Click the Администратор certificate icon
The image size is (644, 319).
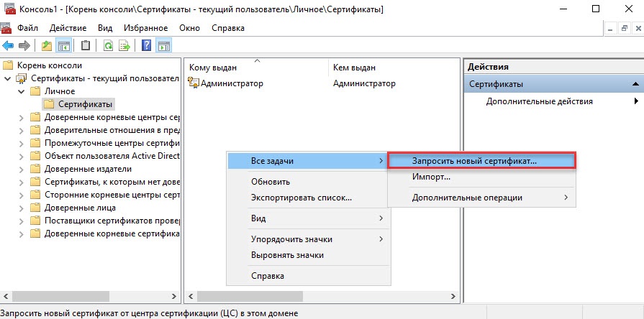click(194, 83)
